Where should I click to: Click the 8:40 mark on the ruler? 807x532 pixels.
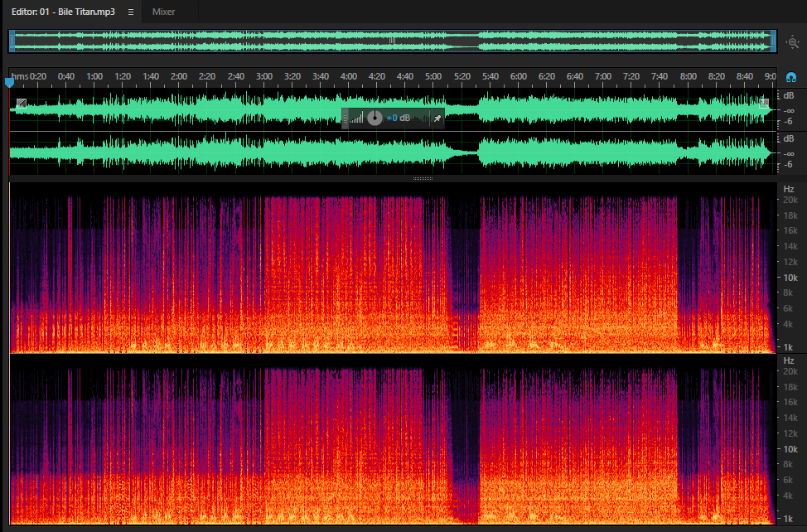tap(745, 77)
